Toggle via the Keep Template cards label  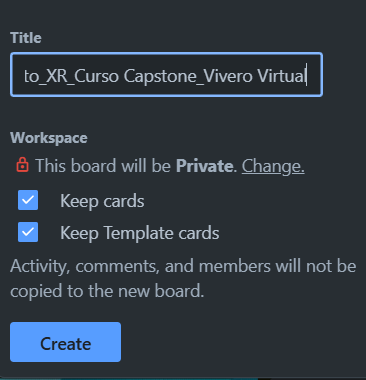(x=140, y=233)
